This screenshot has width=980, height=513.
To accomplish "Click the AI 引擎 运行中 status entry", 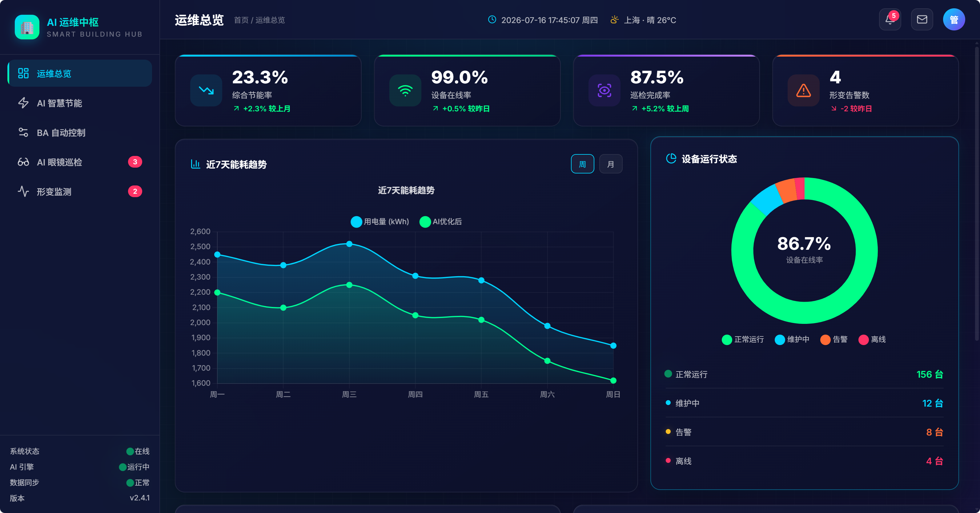I will click(x=79, y=467).
